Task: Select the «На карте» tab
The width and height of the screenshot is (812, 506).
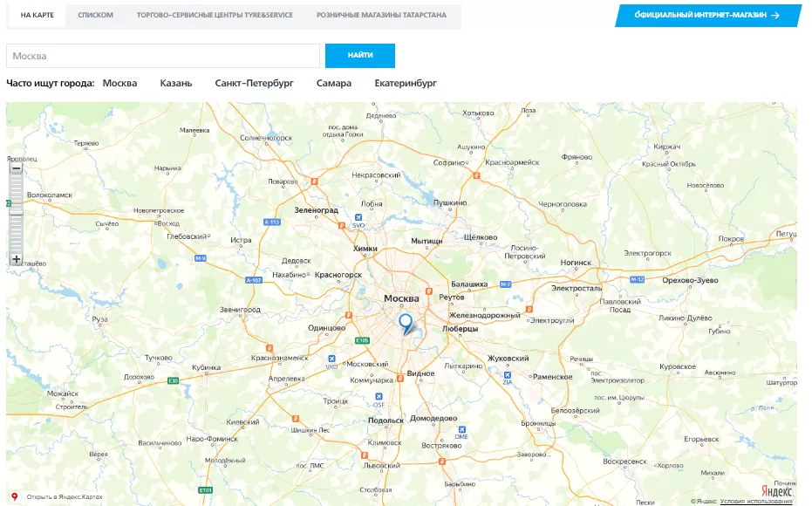Action: pyautogui.click(x=37, y=16)
